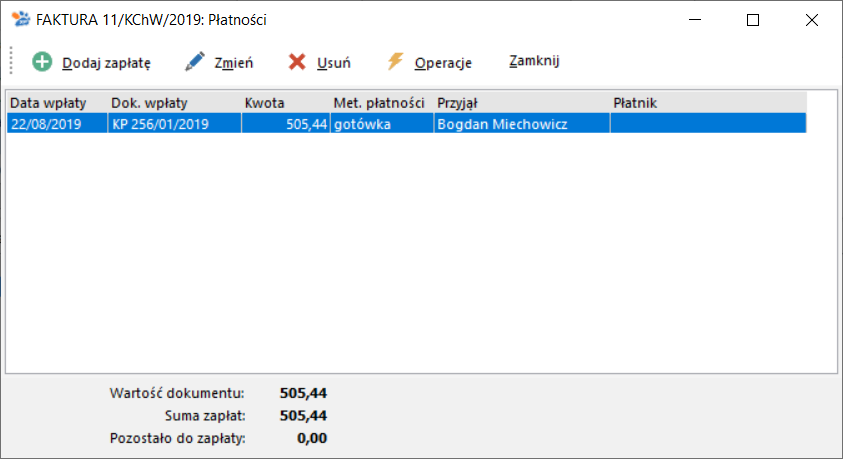843x459 pixels.
Task: Click the green plus Add payment icon
Action: (42, 62)
